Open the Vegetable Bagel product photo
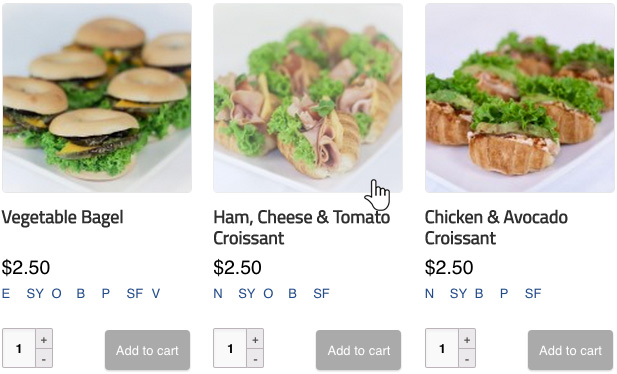The image size is (617, 374). click(97, 98)
